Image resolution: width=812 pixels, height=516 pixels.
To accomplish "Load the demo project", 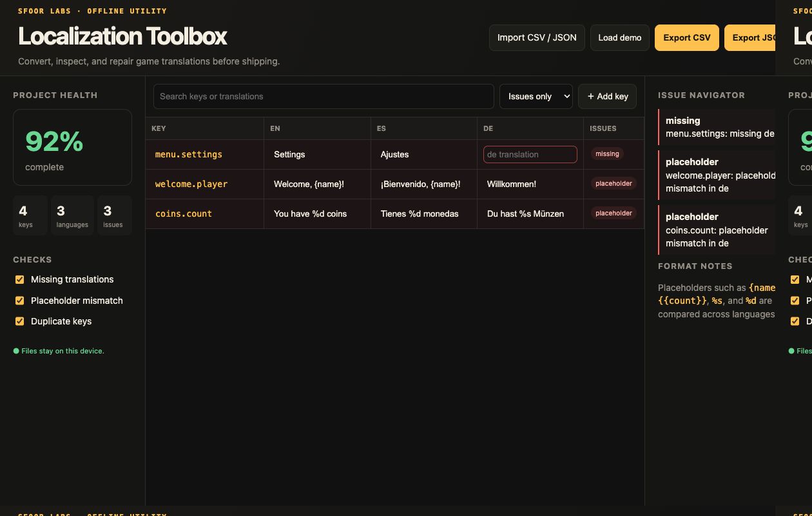I will 619,37.
